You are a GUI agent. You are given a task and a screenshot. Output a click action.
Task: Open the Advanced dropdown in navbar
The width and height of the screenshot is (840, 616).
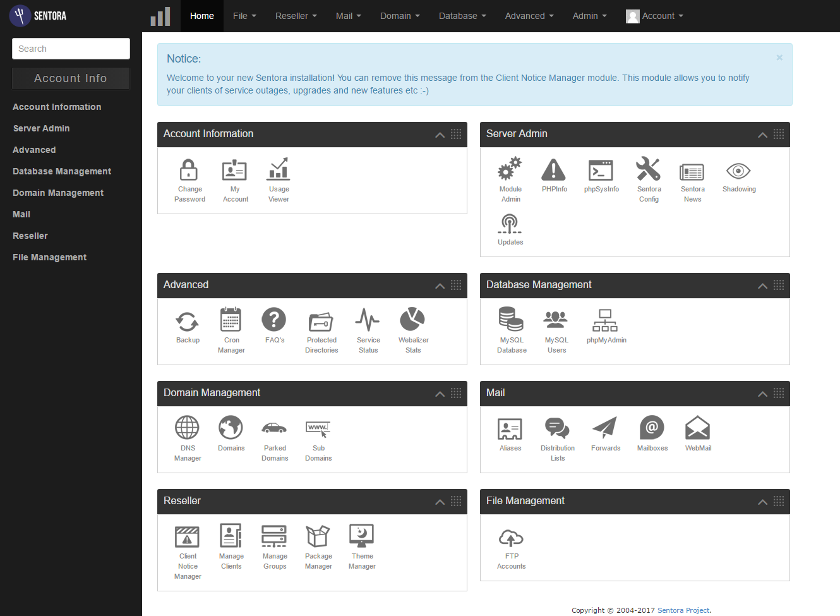coord(529,16)
